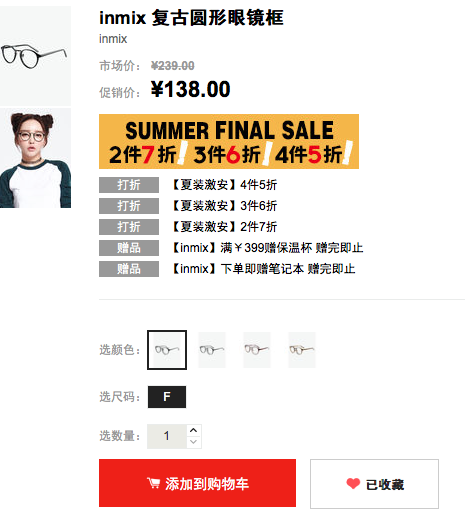Open the model wearing glasses thumbnail

[35, 158]
